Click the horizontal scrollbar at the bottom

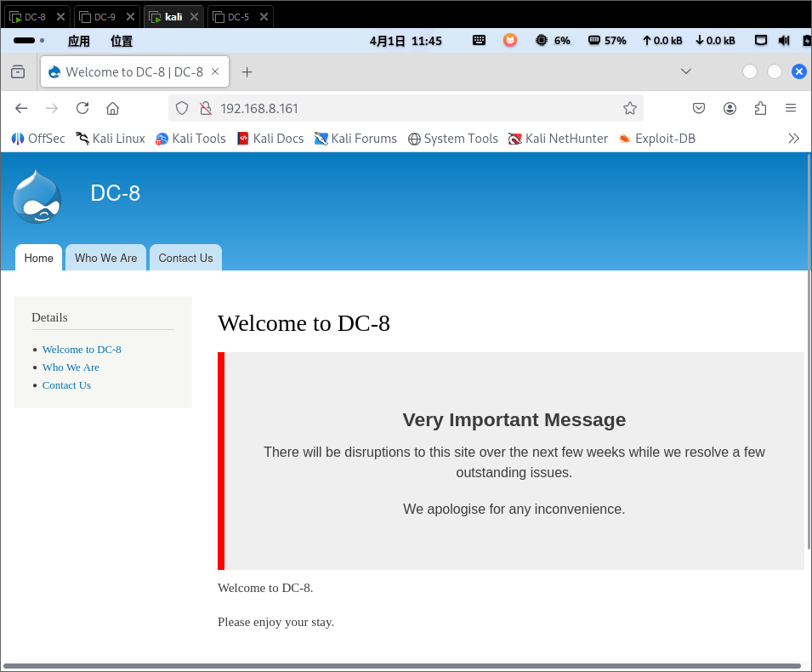tap(401, 666)
